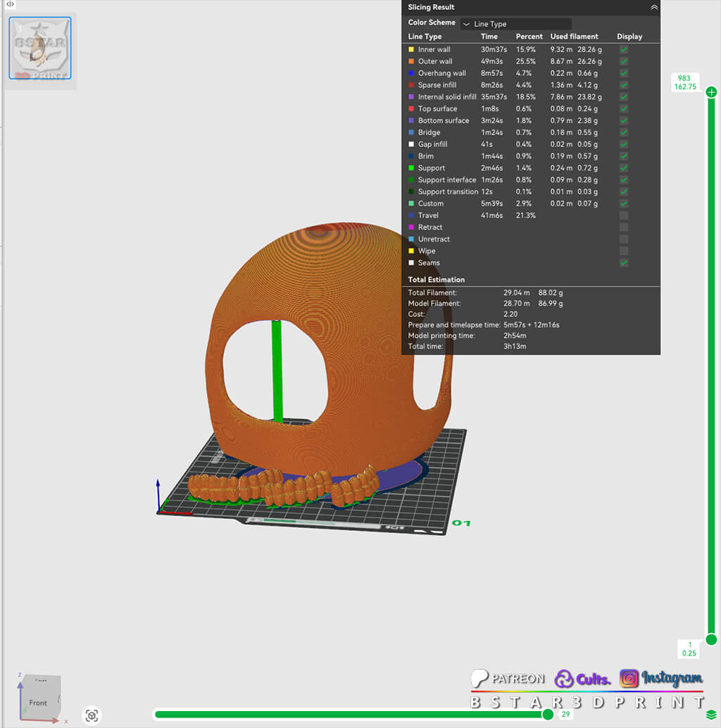Click the Percent column header
721x728 pixels.
coord(529,36)
